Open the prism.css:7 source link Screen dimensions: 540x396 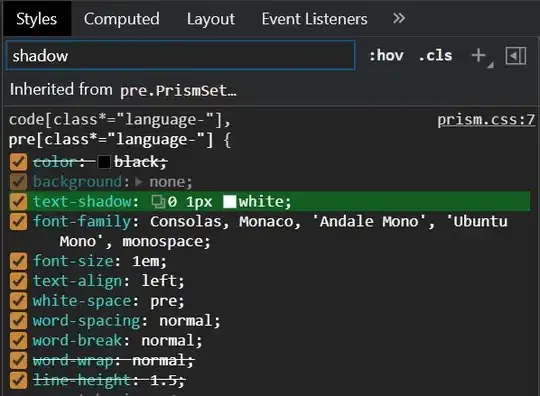click(486, 119)
